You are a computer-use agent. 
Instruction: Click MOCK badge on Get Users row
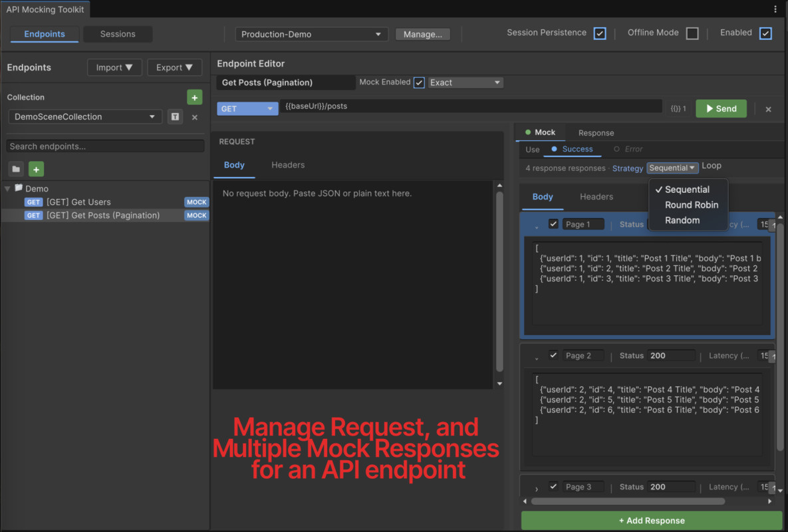pyautogui.click(x=196, y=202)
